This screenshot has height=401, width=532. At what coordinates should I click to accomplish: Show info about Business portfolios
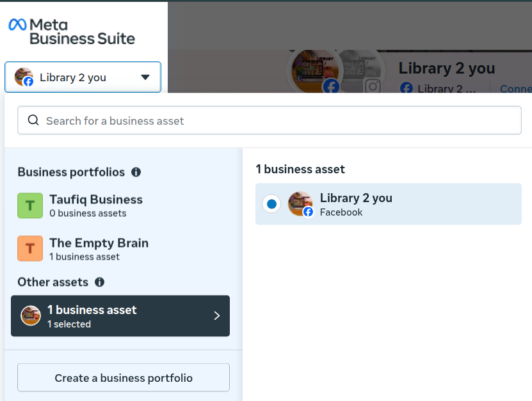(x=136, y=172)
